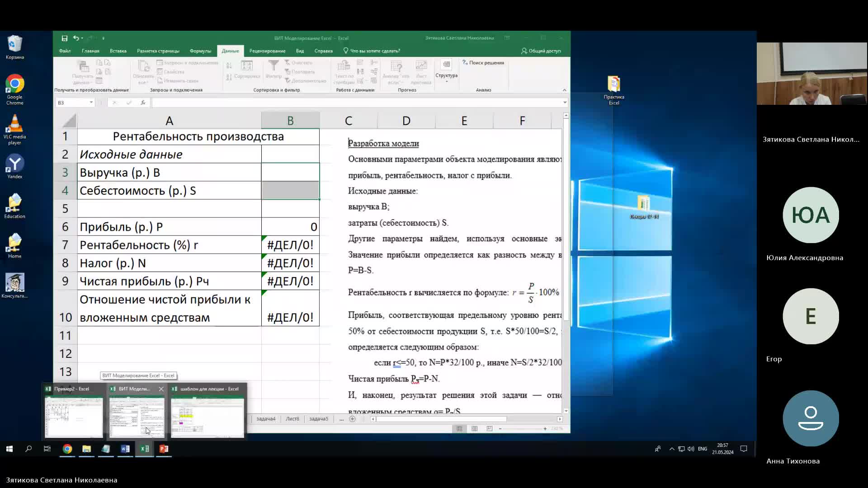
Task: Open the Windows Start menu
Action: click(9, 449)
